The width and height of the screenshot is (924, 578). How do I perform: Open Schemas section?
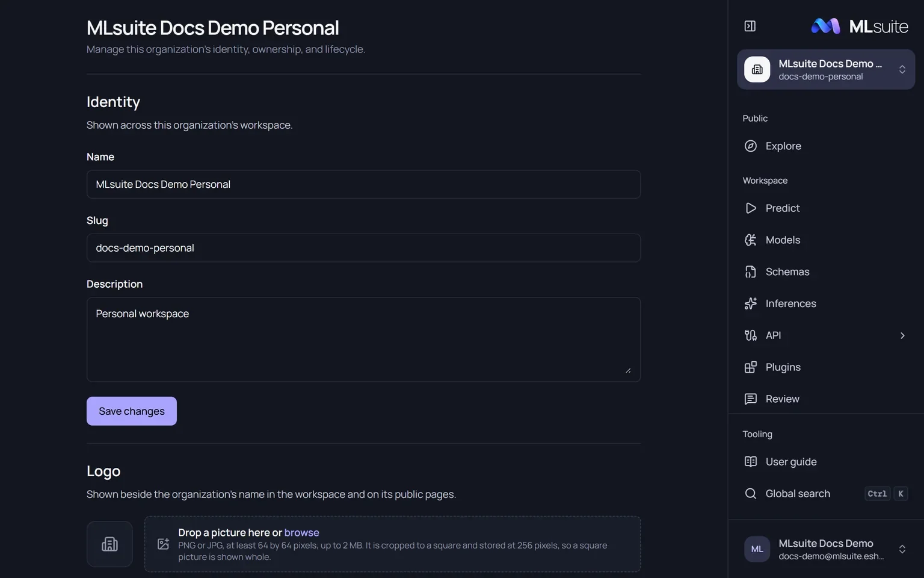(x=826, y=272)
